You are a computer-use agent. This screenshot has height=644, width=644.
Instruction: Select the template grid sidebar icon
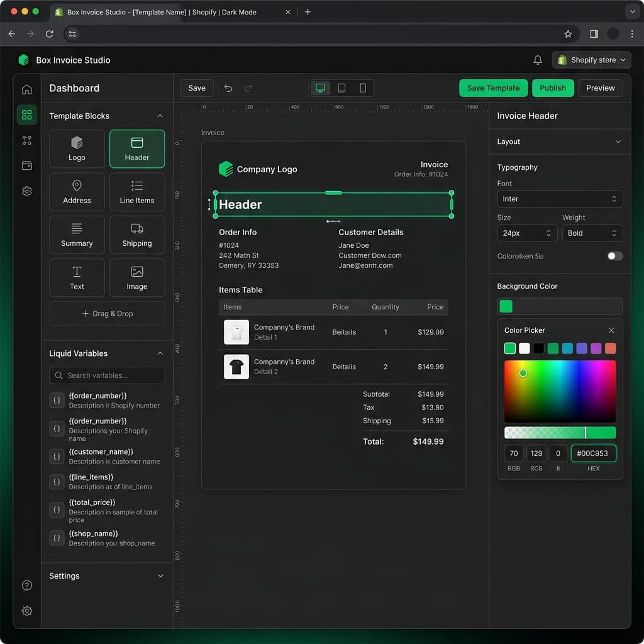(26, 114)
